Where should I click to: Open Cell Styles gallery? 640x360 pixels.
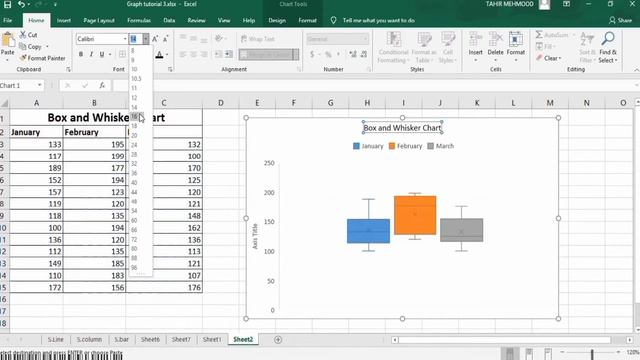click(x=448, y=48)
